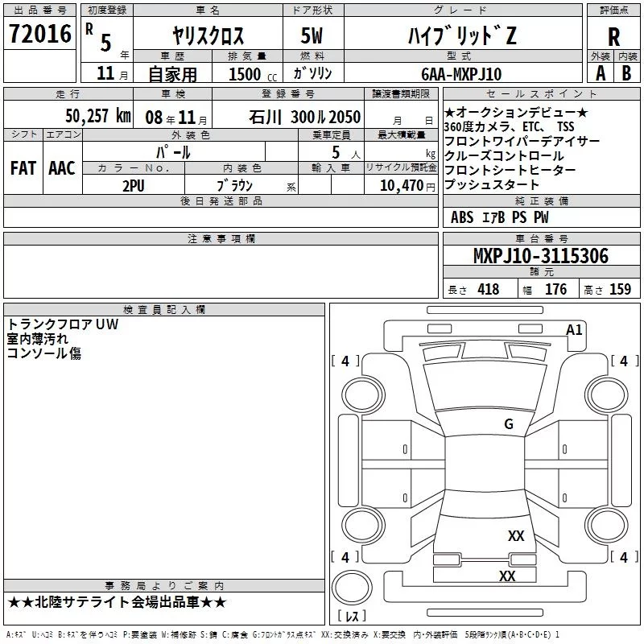644x644 pixels.
Task: Click the damage code legend line
Action: tap(283, 635)
